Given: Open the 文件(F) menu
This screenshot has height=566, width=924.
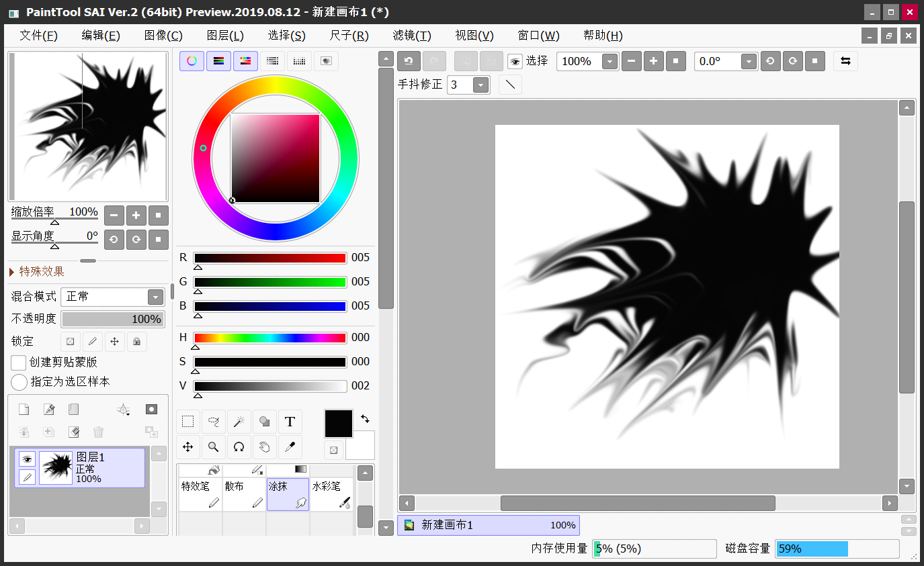Looking at the screenshot, I should [39, 36].
